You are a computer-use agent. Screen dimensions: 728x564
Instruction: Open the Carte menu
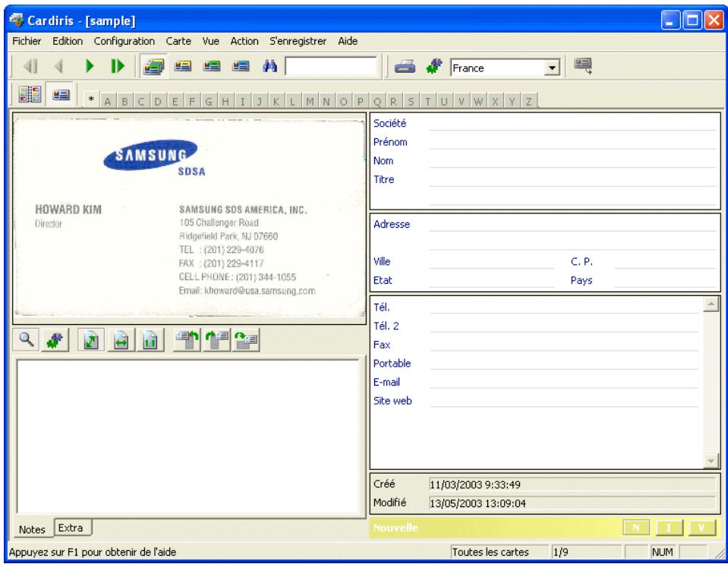pos(178,41)
